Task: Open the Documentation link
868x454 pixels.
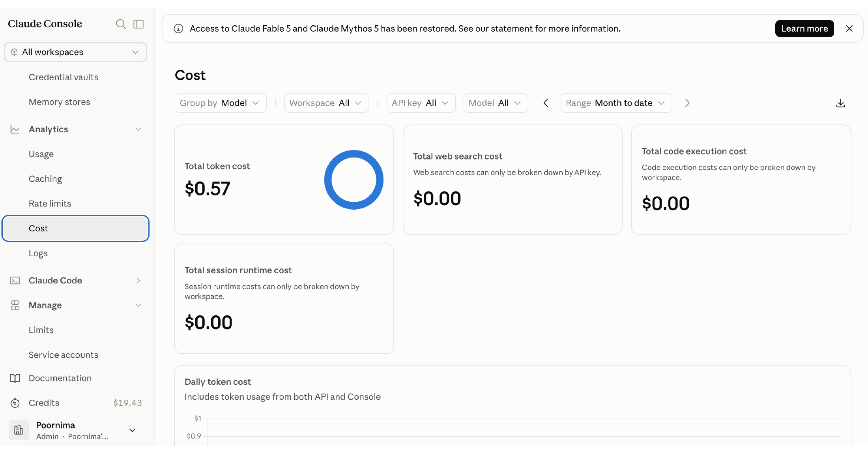Action: tap(60, 378)
